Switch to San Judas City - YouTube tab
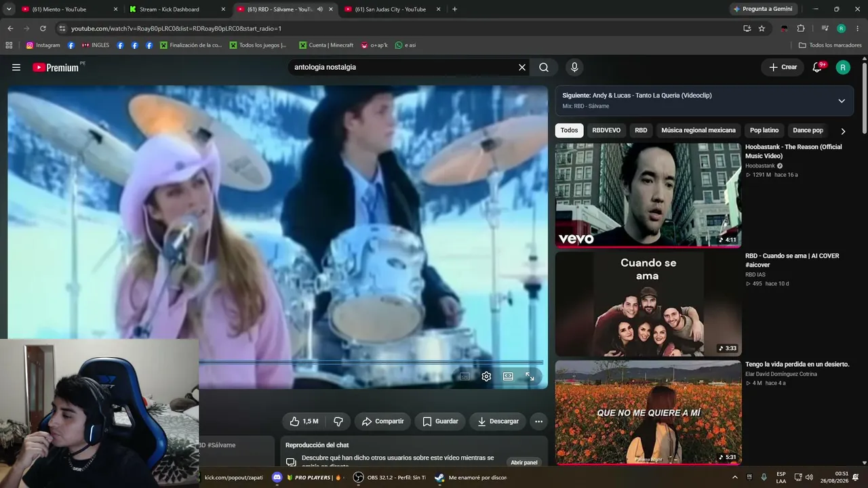Viewport: 868px width, 488px height. pos(391,9)
